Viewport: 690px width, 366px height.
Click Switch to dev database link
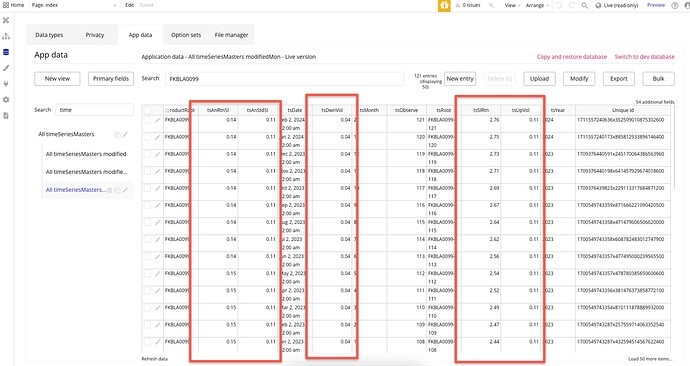point(644,57)
